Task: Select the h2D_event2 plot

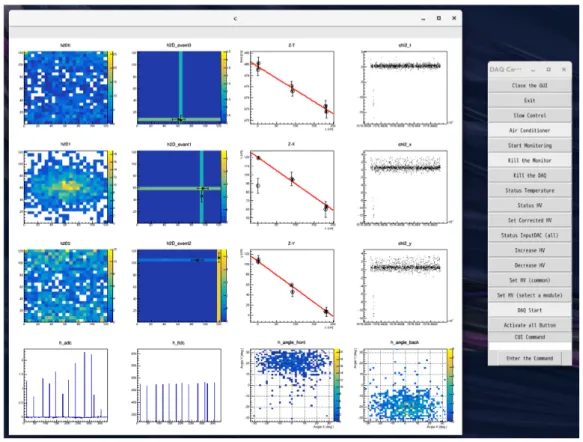Action: (x=179, y=285)
